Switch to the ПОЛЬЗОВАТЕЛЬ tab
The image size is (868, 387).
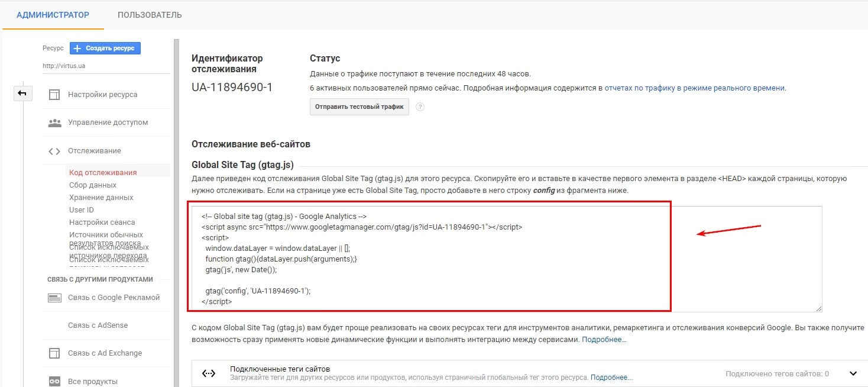click(x=150, y=15)
